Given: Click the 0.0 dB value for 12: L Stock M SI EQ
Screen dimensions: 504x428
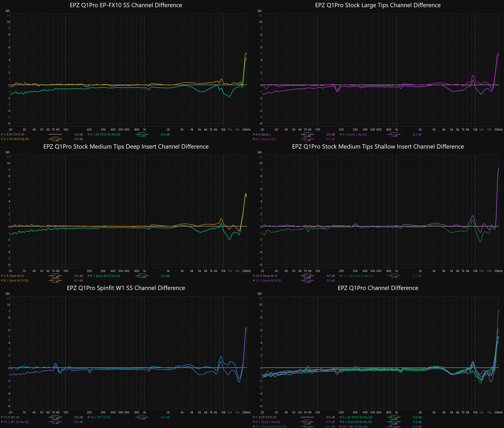Looking at the screenshot, I should [x=331, y=280].
